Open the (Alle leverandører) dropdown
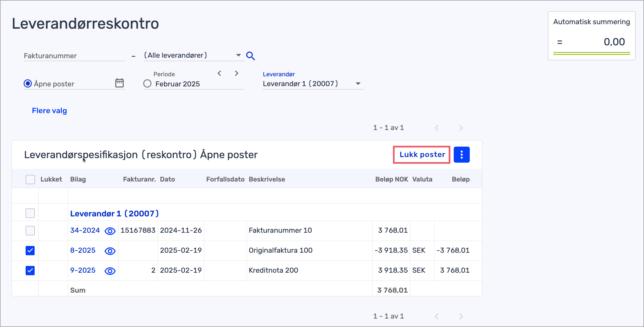644x327 pixels. 194,55
